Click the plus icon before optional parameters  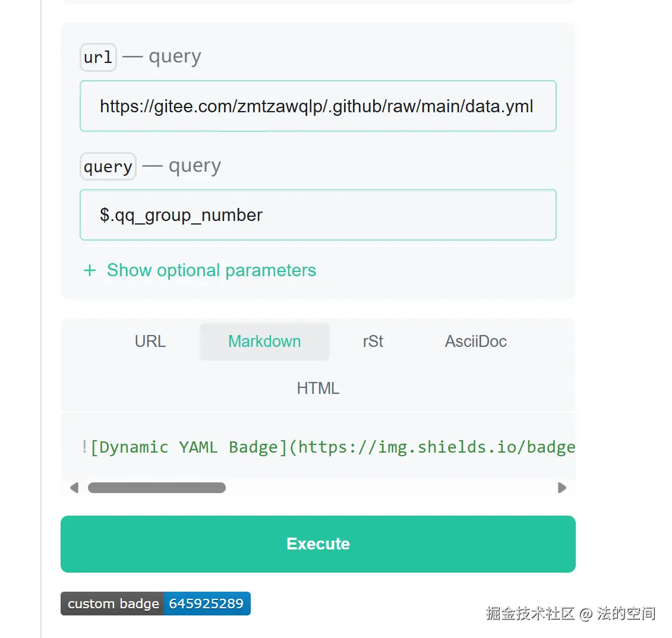(x=90, y=271)
